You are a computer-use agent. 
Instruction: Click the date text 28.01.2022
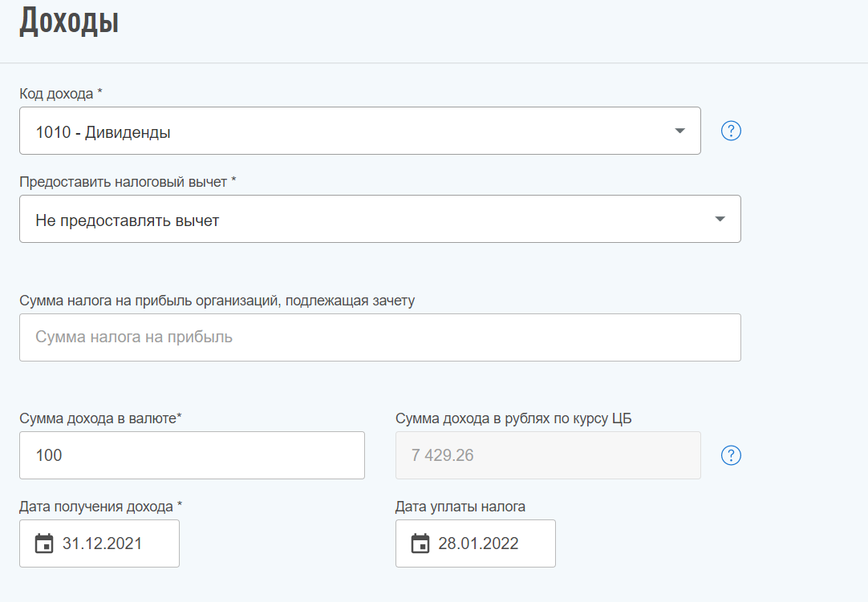pos(478,543)
